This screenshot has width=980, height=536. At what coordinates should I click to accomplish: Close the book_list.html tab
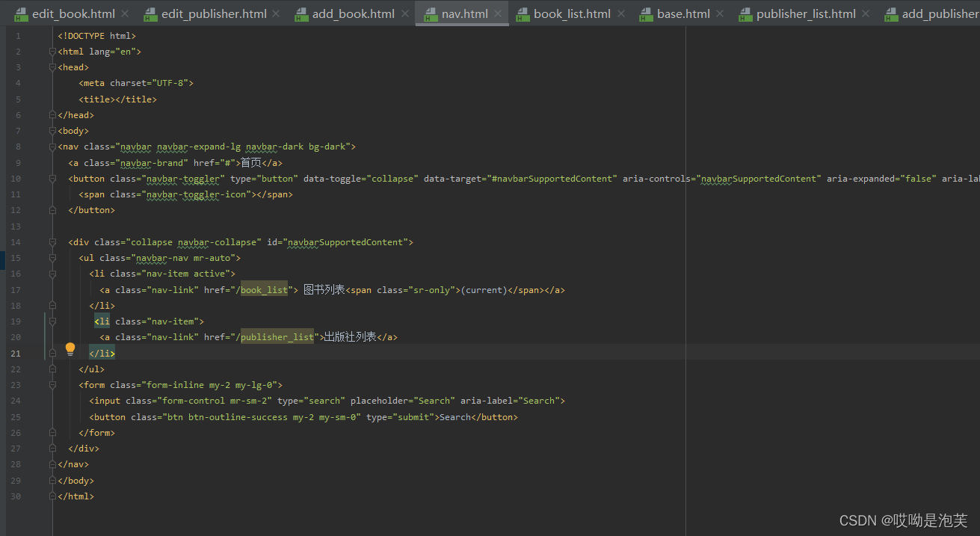click(620, 13)
